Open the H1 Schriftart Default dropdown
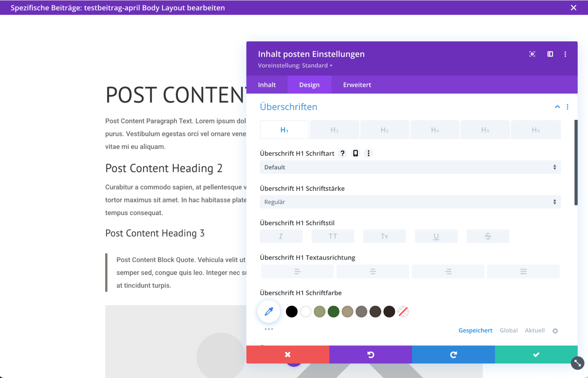Viewport: 588px width, 378px height. pos(410,167)
